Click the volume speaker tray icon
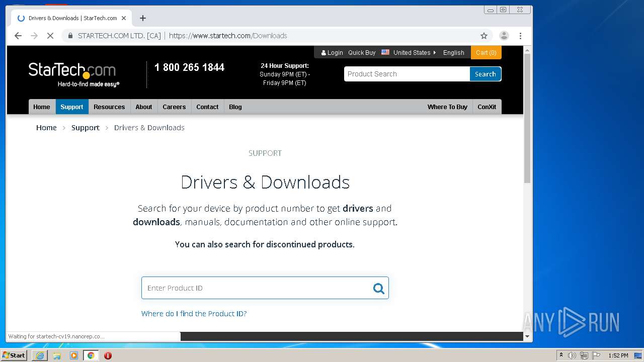Screen dimensions: 644x362 [x=572, y=355]
